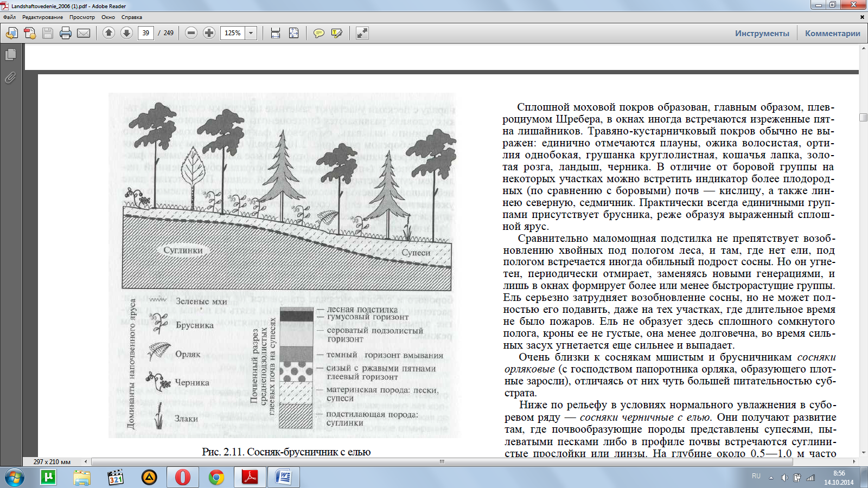Click the Convert PDF file icon

tap(30, 33)
